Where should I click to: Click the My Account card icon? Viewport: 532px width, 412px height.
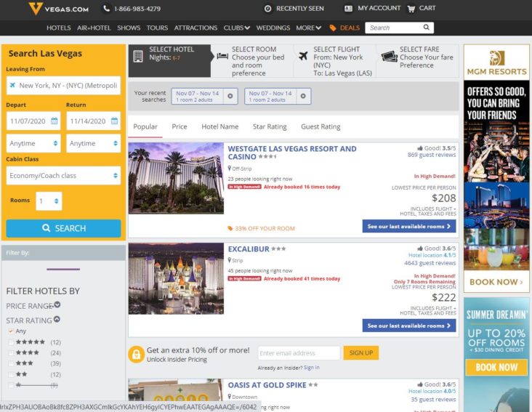pyautogui.click(x=348, y=9)
